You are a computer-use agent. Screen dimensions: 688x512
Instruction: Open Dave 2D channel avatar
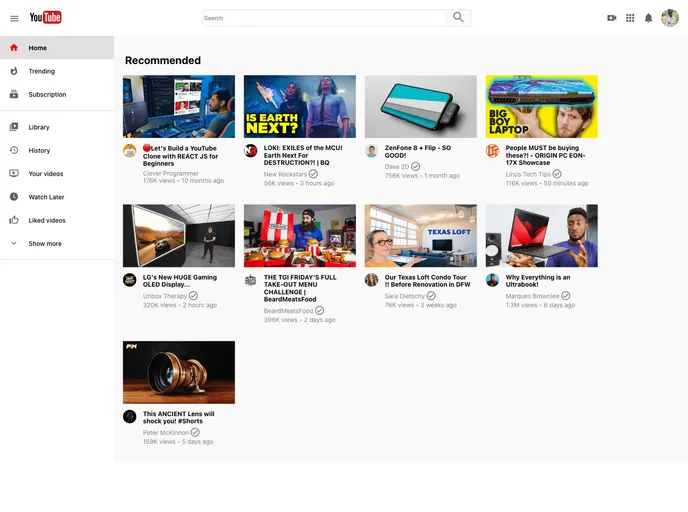(372, 150)
